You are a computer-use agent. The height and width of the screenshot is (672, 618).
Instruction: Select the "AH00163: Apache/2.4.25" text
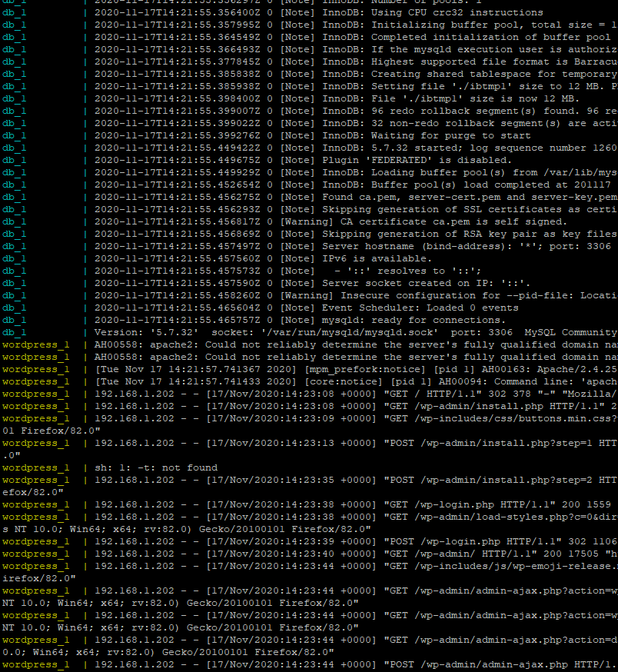coord(549,369)
